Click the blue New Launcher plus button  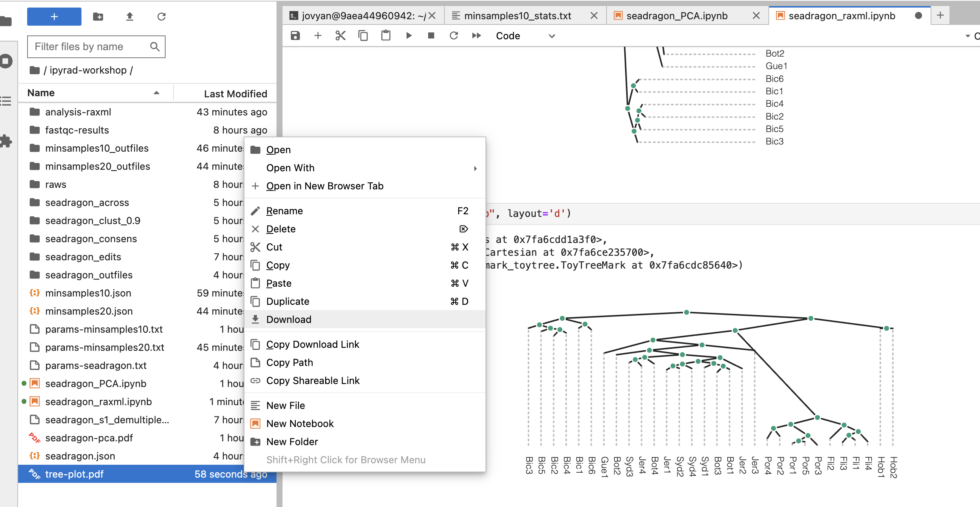coord(54,16)
